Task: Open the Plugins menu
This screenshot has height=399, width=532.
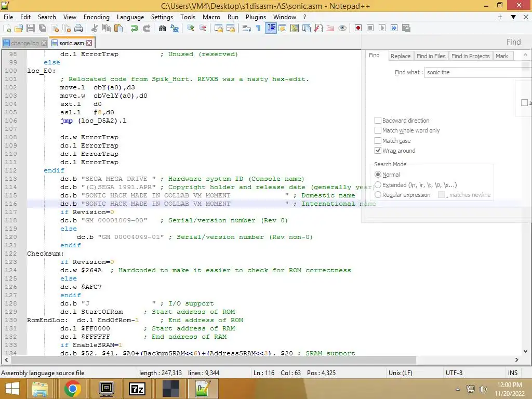Action: [256, 17]
